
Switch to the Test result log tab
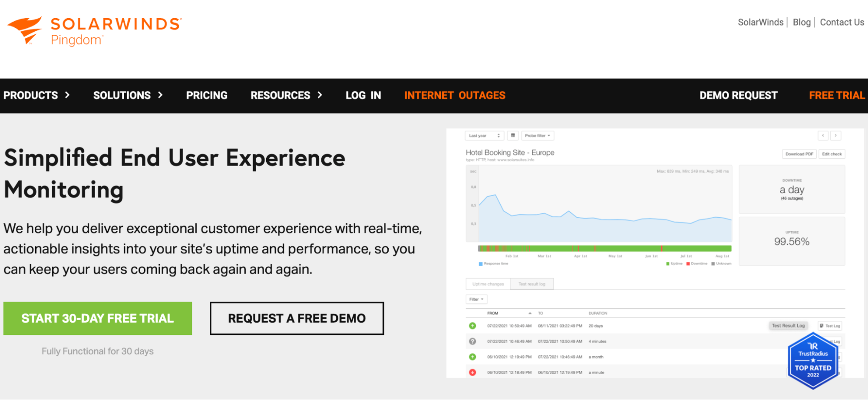click(531, 284)
